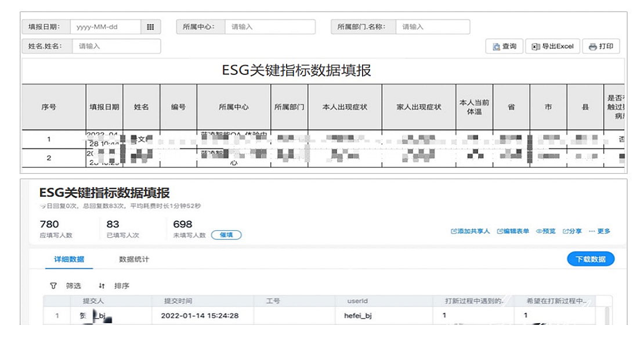Image resolution: width=644 pixels, height=337 pixels.
Task: Open the calendar date picker icon
Action: 150,27
